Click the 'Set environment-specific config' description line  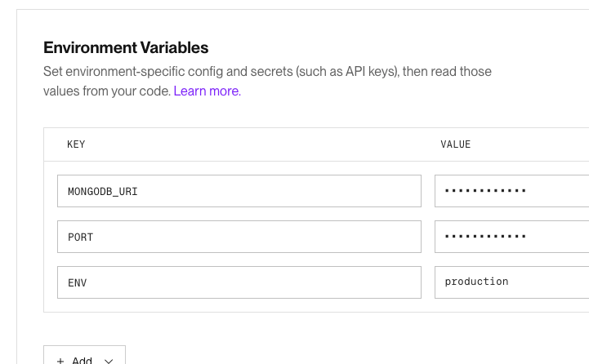(x=267, y=71)
